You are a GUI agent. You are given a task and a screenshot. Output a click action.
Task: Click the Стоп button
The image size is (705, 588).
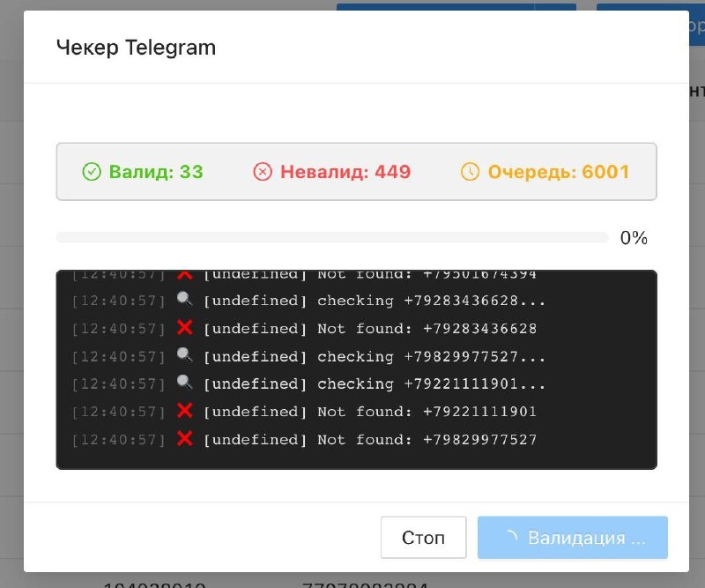423,537
